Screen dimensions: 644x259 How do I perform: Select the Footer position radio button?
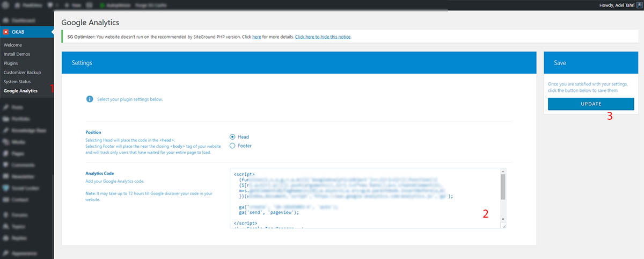pyautogui.click(x=232, y=146)
